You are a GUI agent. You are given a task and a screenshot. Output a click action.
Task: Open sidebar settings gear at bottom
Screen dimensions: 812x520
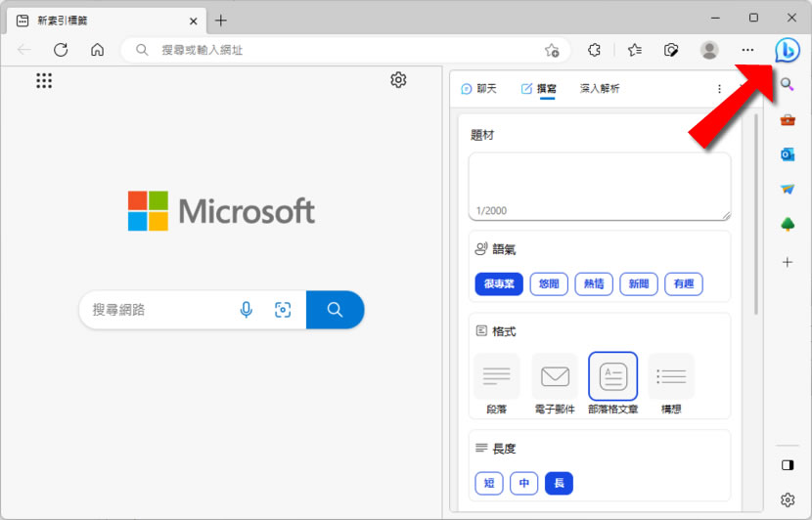pos(788,499)
